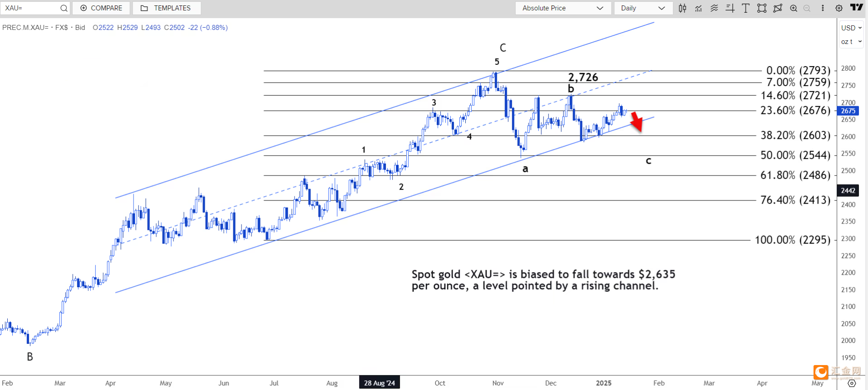Image resolution: width=868 pixels, height=390 pixels.
Task: Click the 7.00% (2759) Fibonacci label
Action: click(x=798, y=83)
